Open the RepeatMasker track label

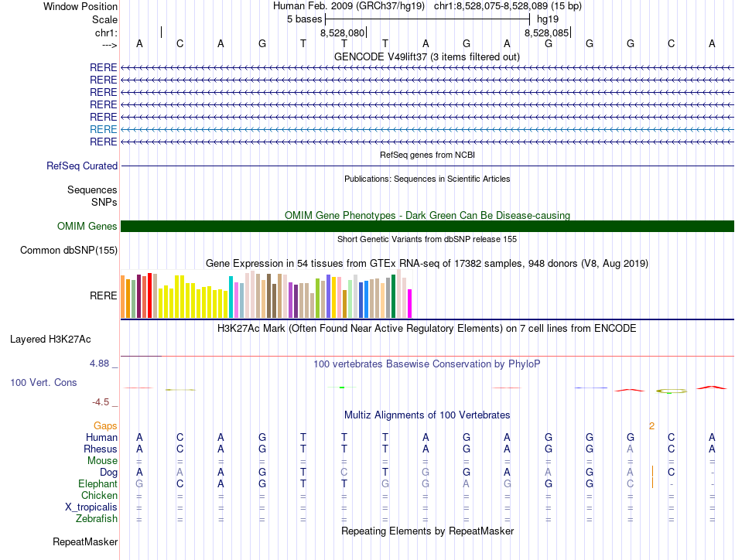coord(85,541)
